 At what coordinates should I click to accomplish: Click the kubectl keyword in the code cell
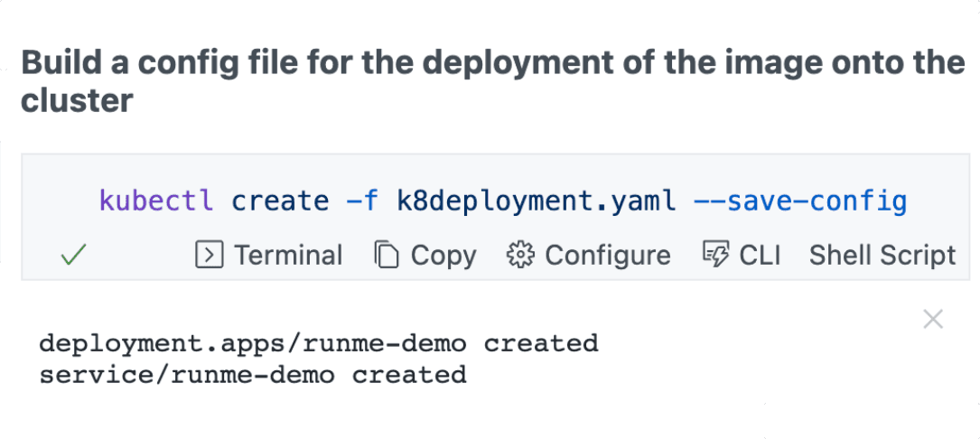(156, 201)
